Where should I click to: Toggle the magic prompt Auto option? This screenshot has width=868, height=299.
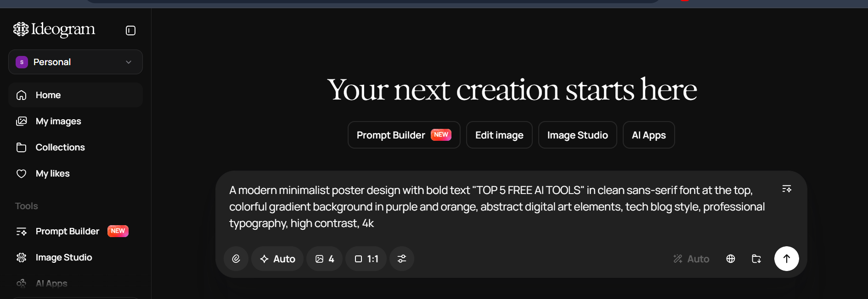point(691,259)
